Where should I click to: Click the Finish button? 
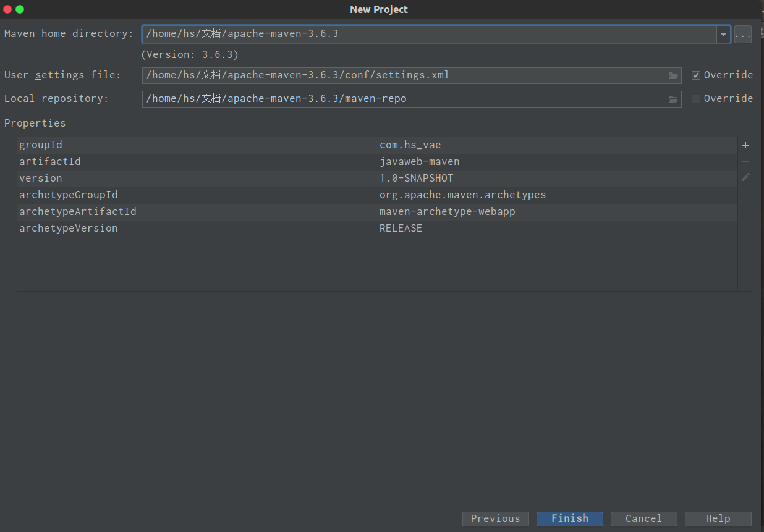click(x=570, y=518)
